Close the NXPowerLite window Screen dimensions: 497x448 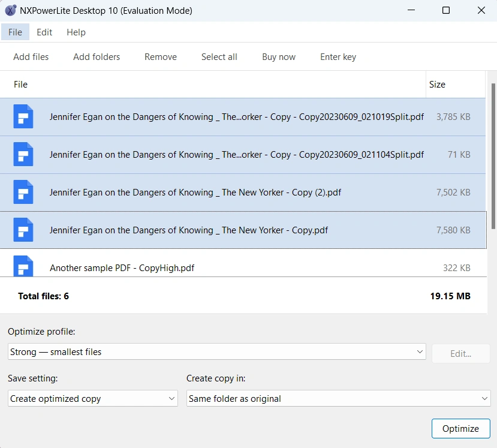pos(481,10)
